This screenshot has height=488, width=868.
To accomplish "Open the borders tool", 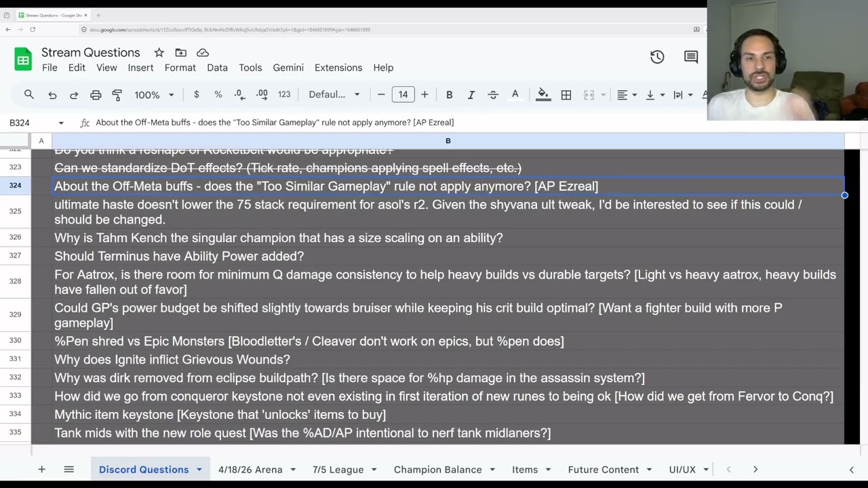I will point(566,95).
